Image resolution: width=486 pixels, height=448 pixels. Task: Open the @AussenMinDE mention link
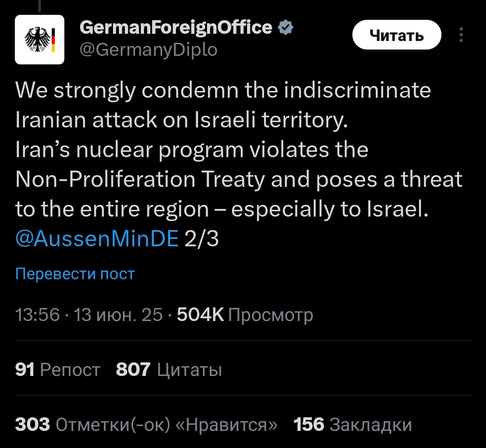coord(97,239)
